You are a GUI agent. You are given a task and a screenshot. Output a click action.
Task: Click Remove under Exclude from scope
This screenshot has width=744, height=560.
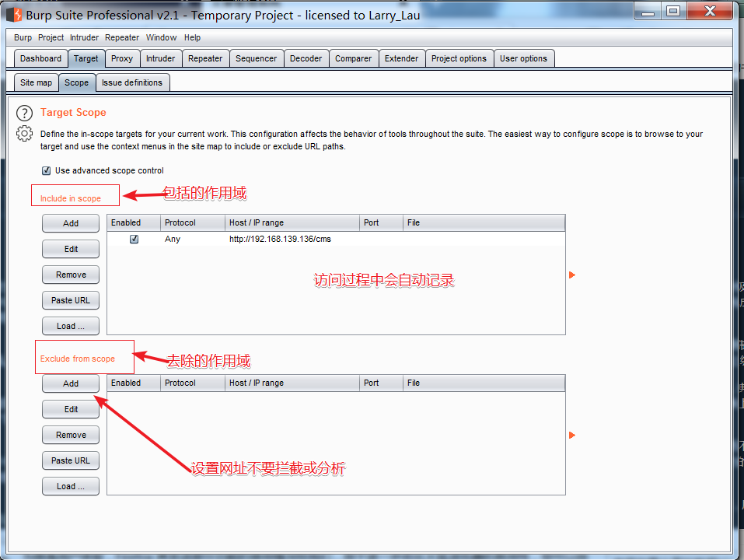71,435
